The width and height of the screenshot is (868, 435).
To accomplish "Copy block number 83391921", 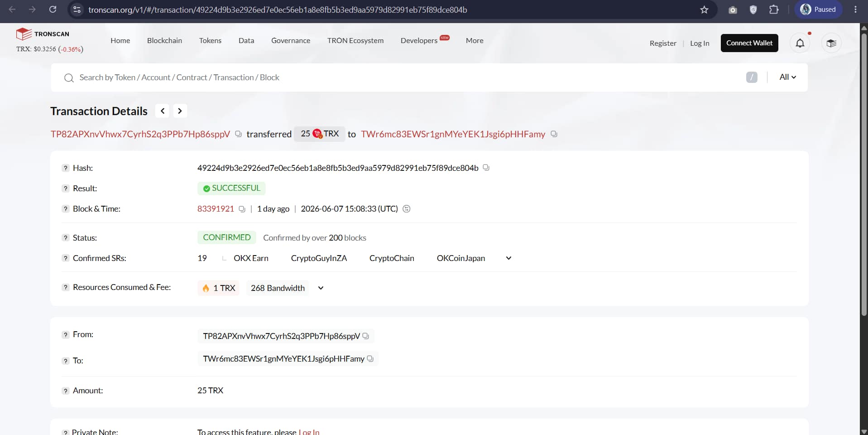I will (x=242, y=209).
